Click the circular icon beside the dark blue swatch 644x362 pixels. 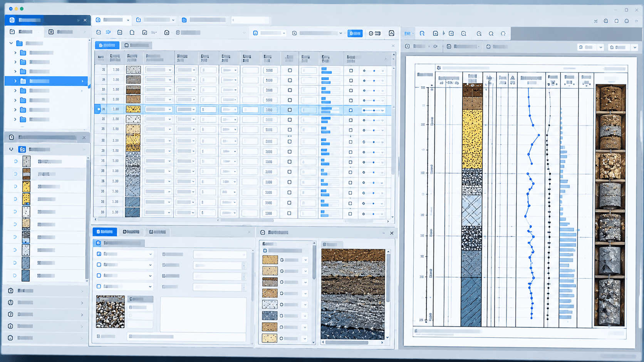tap(282, 316)
